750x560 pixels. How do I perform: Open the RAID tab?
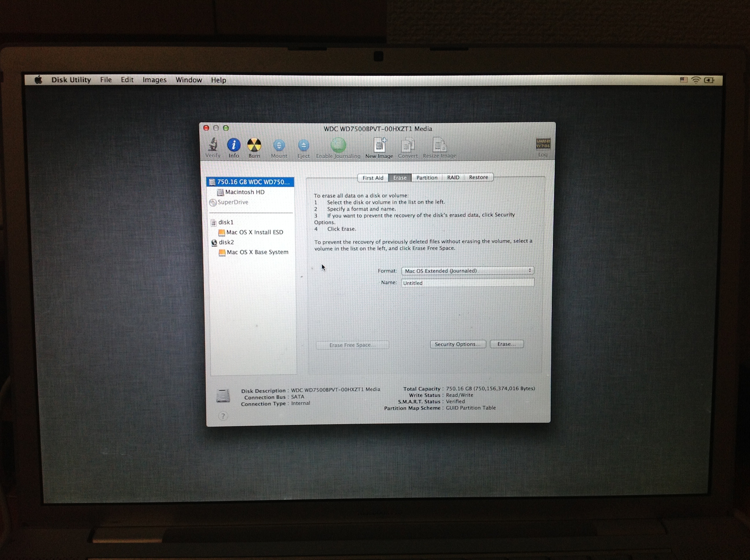click(x=453, y=177)
